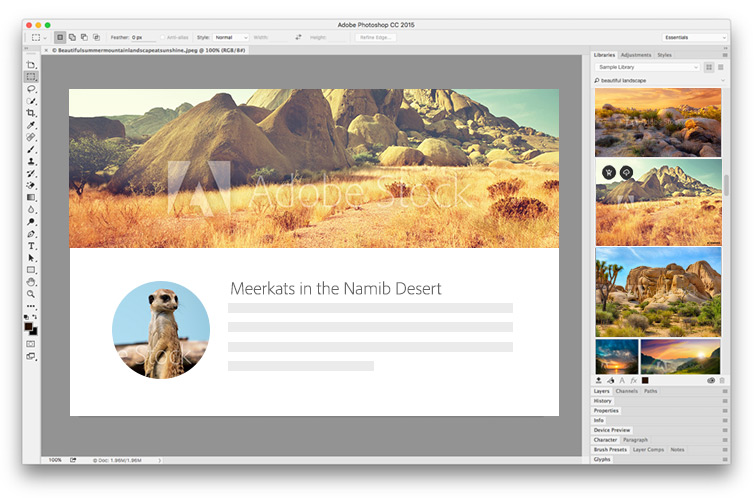Viewport: 754px width, 498px height.
Task: Switch Libraries panel to list view
Action: click(720, 67)
